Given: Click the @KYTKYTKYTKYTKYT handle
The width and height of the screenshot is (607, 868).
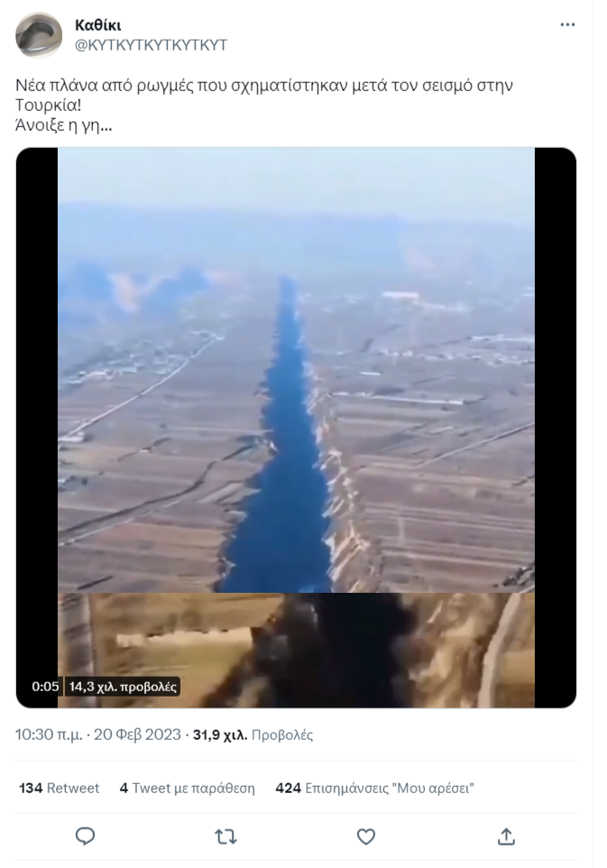Looking at the screenshot, I should click(x=151, y=45).
